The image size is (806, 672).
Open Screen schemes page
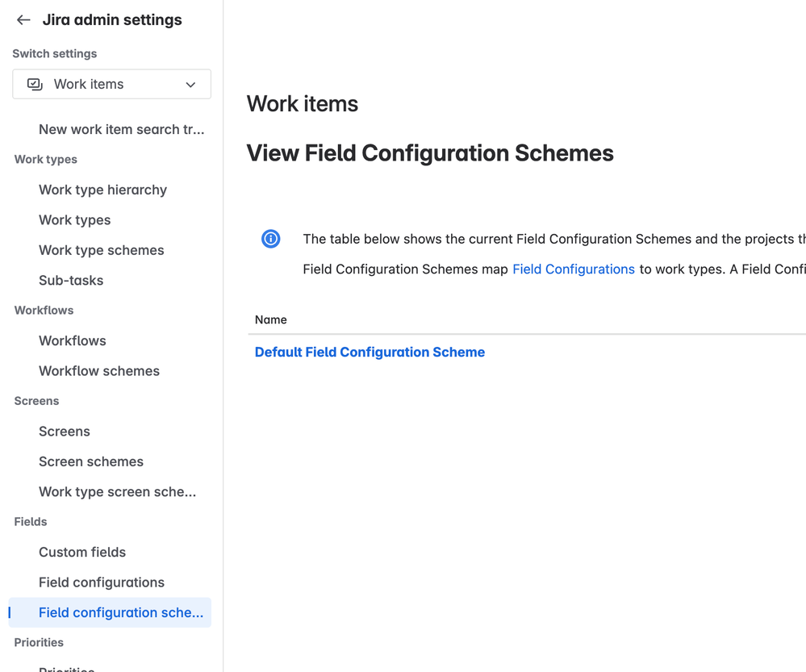(x=91, y=461)
